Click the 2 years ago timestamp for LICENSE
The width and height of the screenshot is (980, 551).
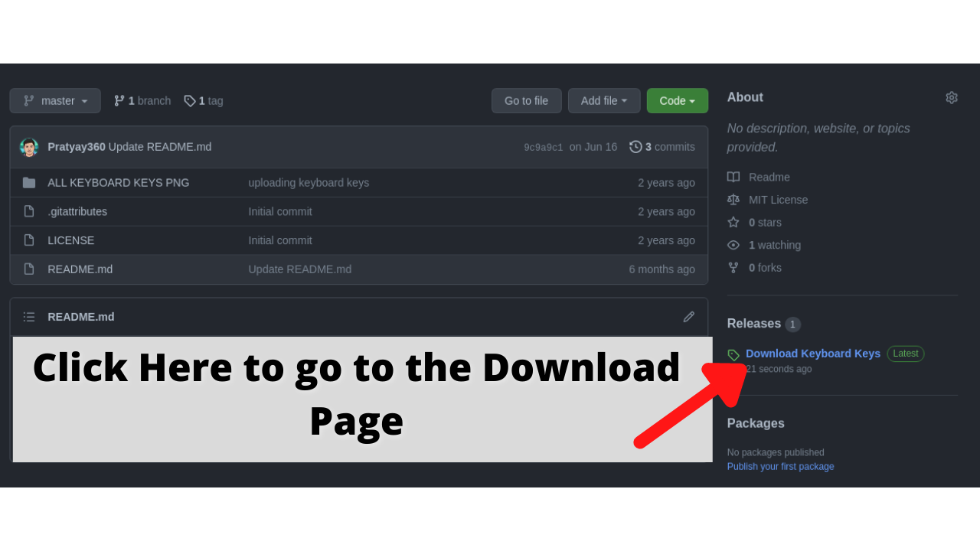point(667,240)
